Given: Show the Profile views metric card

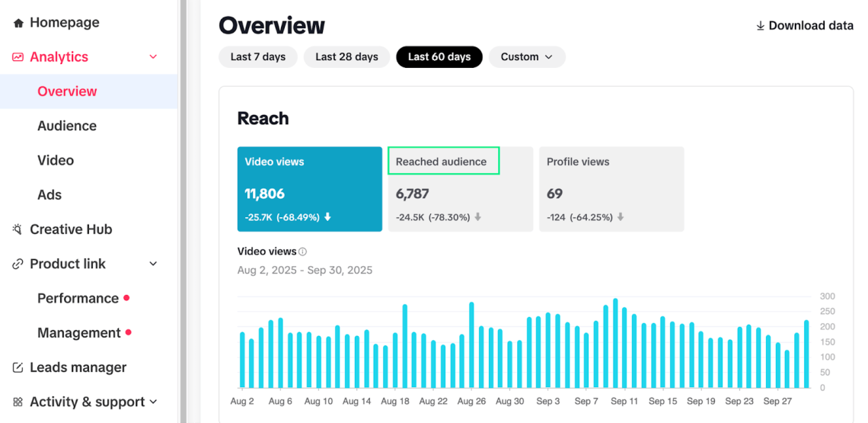Looking at the screenshot, I should pos(611,188).
